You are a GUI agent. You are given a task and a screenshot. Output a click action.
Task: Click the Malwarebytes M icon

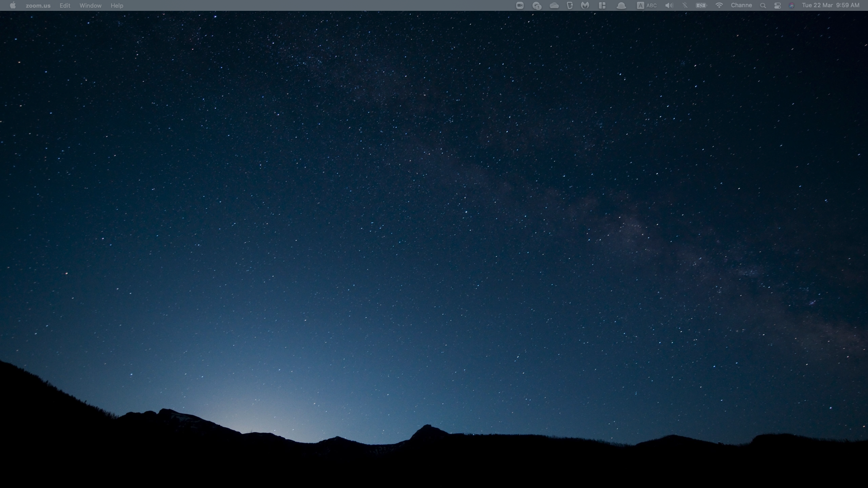coord(585,5)
